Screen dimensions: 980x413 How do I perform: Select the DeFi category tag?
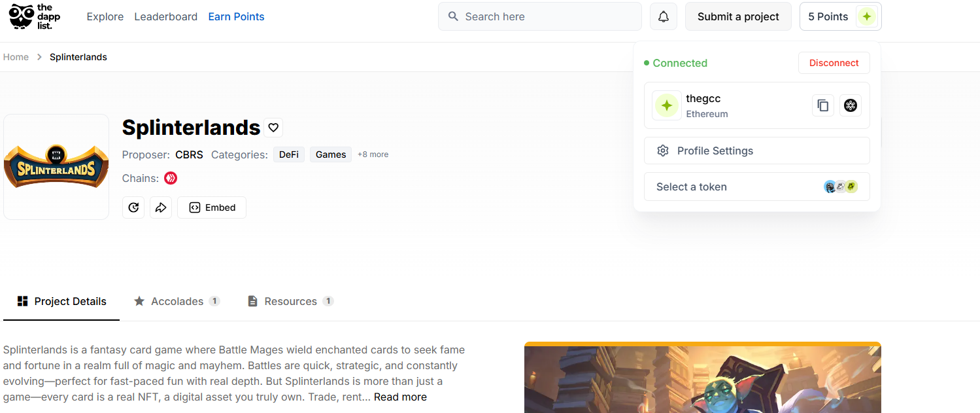click(x=288, y=154)
